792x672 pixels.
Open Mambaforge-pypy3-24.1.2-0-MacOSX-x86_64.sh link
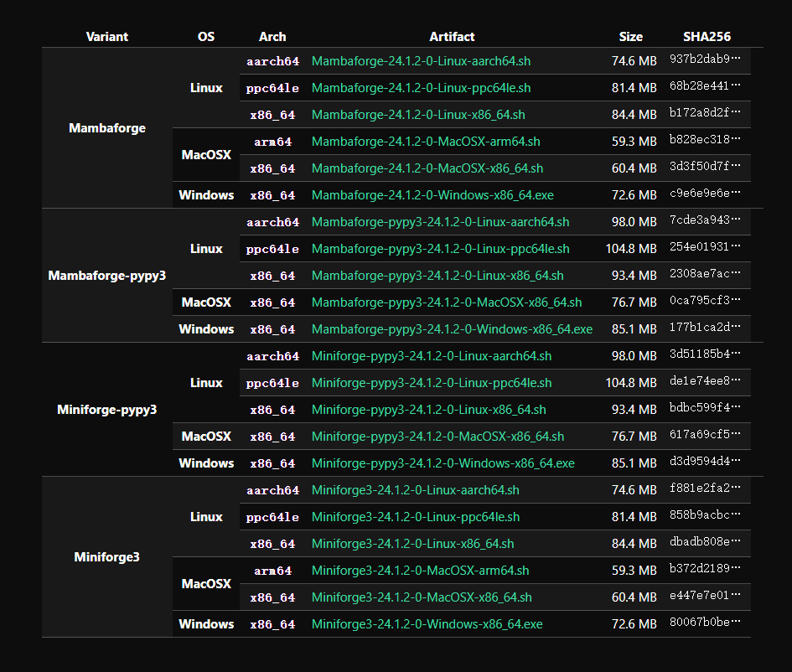point(447,302)
